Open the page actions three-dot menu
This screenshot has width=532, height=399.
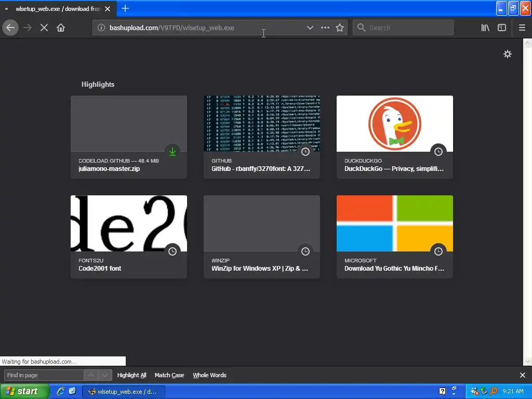[325, 28]
